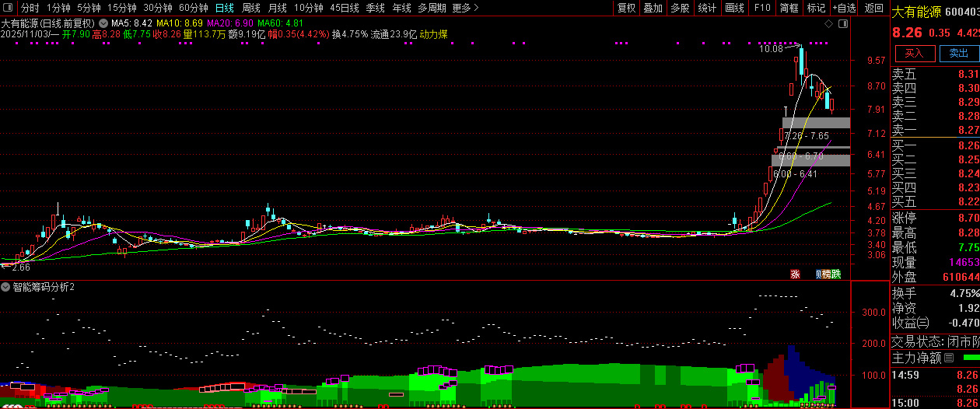Click the 标记 mark button

click(x=816, y=8)
